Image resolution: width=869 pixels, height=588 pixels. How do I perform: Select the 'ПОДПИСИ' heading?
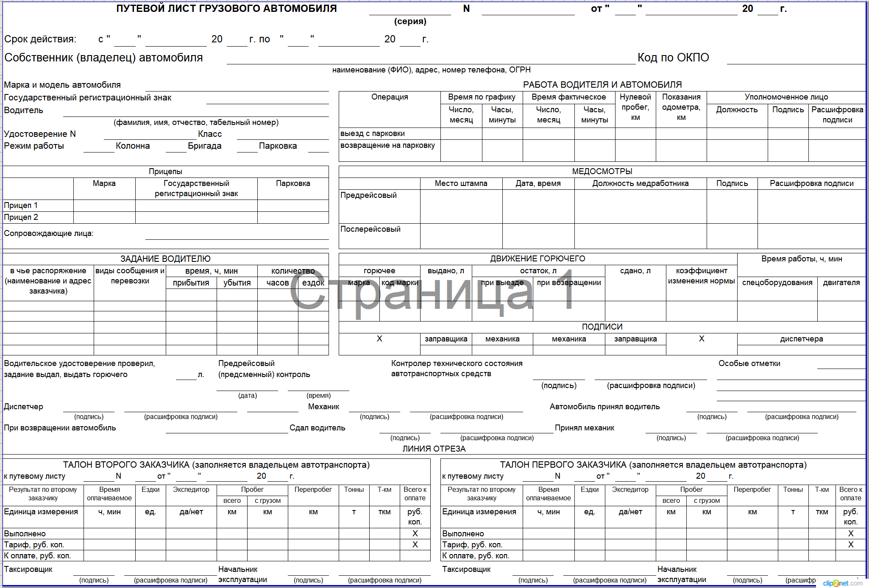[602, 327]
